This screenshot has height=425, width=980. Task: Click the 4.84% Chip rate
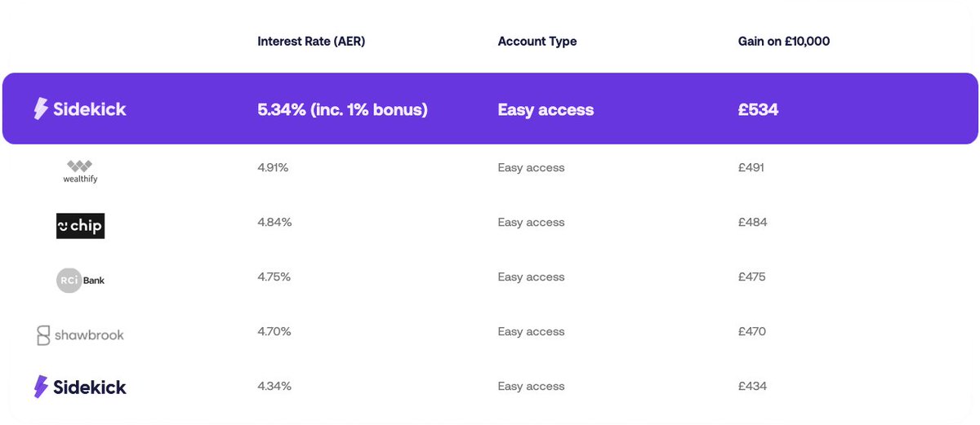[274, 222]
